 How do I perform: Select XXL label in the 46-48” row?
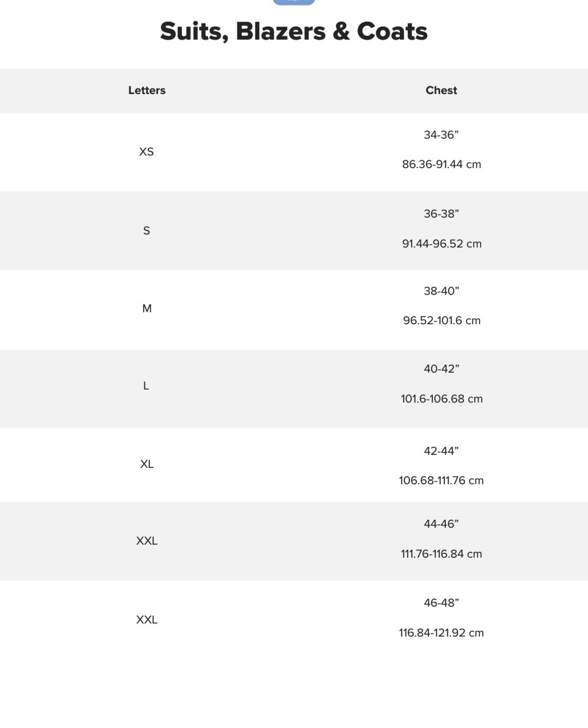[x=147, y=620]
